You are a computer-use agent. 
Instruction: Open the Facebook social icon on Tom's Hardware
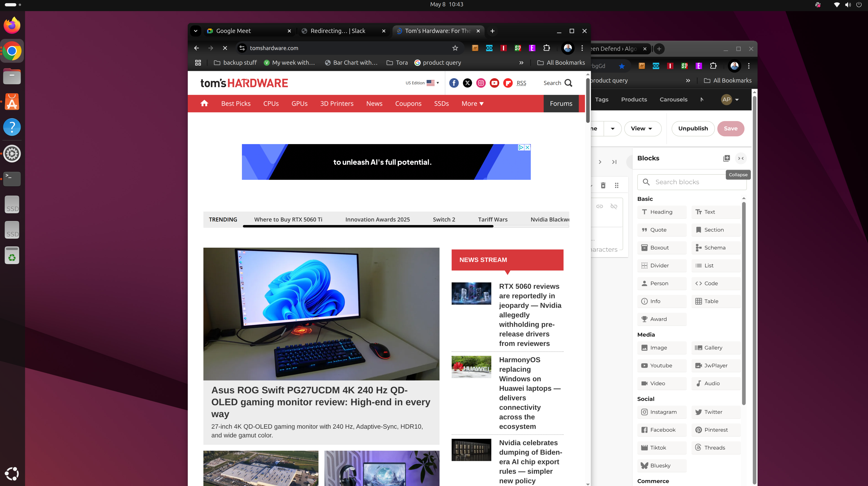pyautogui.click(x=454, y=83)
